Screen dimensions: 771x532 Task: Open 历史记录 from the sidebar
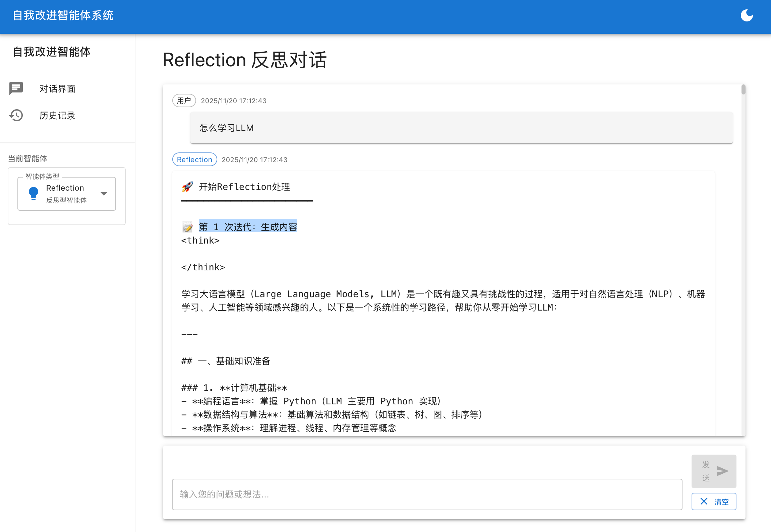tap(57, 115)
